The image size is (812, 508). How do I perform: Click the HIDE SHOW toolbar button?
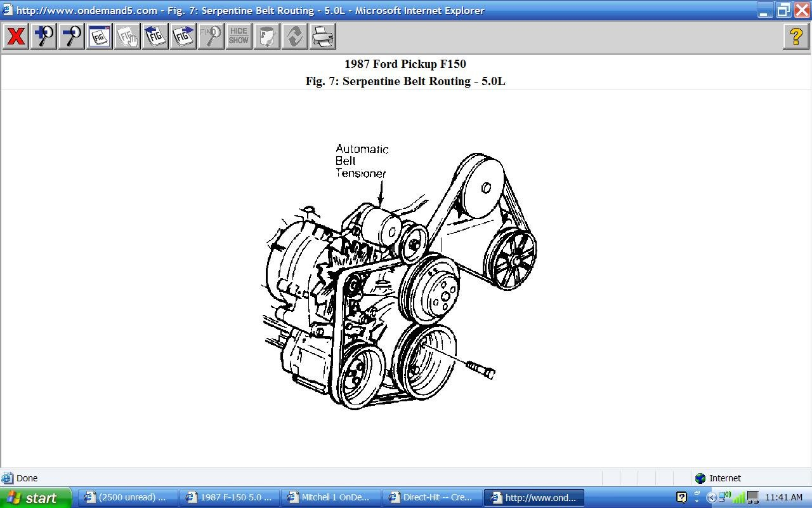(x=239, y=36)
